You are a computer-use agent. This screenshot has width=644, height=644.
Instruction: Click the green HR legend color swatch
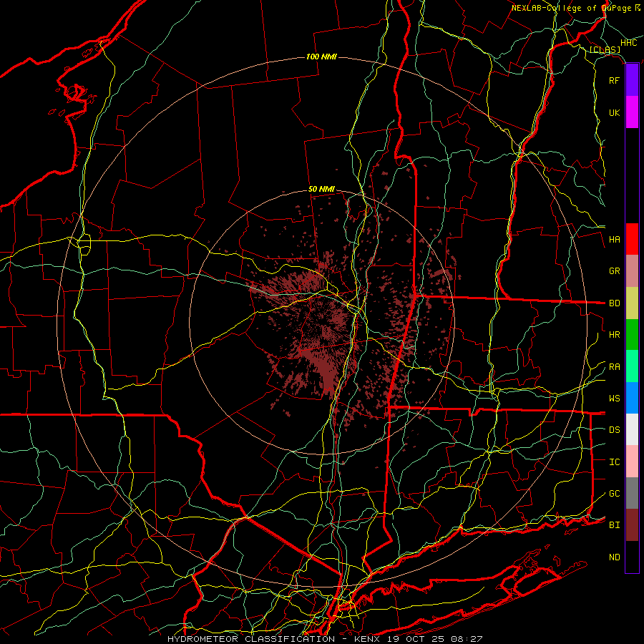pyautogui.click(x=632, y=335)
